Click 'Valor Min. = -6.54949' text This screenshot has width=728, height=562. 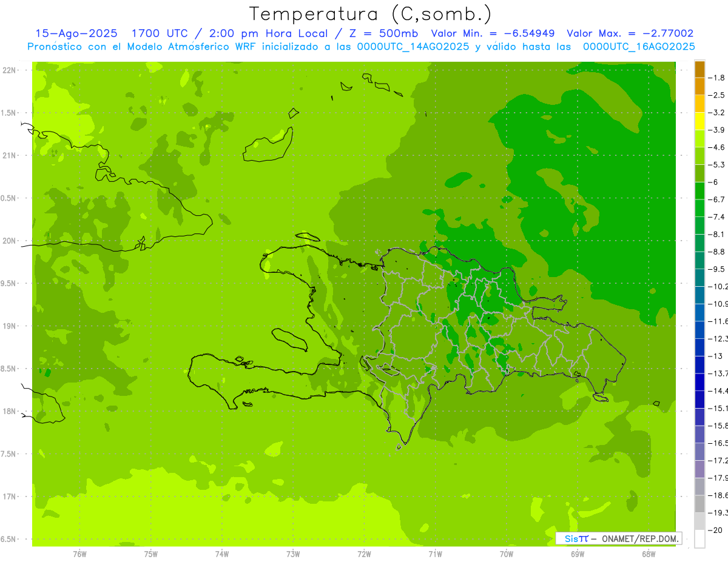pyautogui.click(x=492, y=33)
